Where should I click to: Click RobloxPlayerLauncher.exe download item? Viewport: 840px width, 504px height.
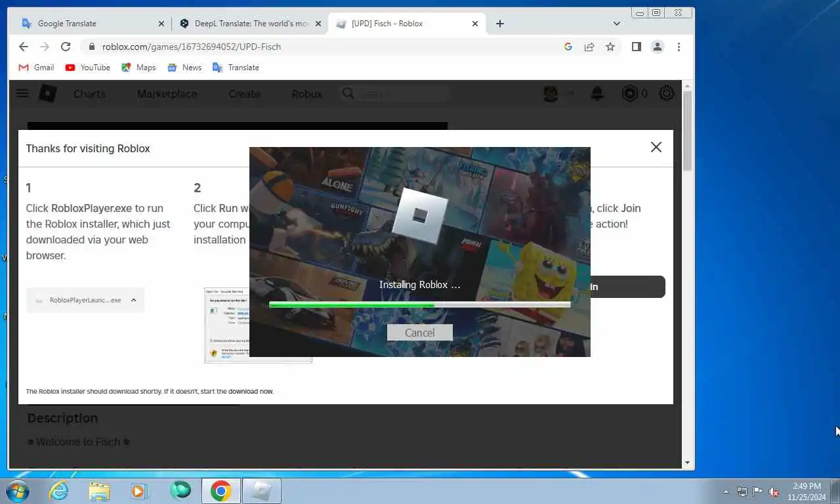pyautogui.click(x=85, y=300)
